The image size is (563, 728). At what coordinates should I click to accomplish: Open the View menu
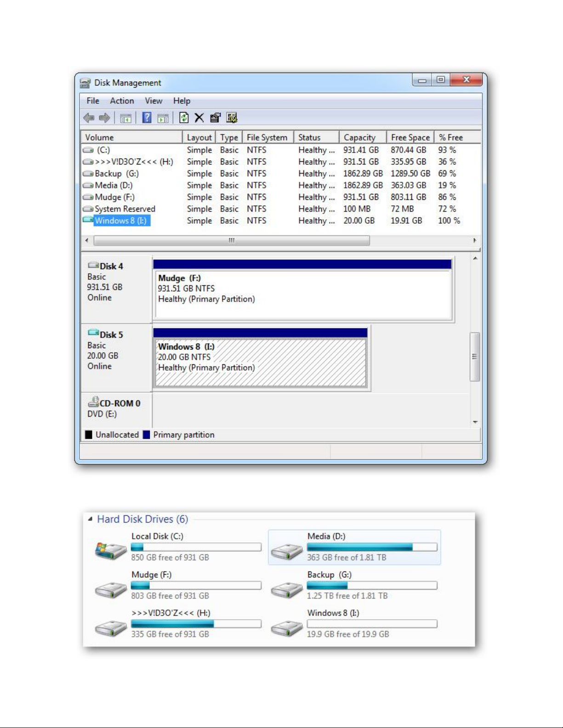point(154,101)
